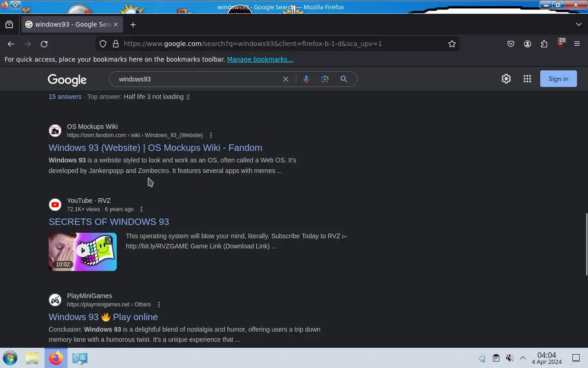Screen dimensions: 588x368
Task: Open the 15 answers link
Action: tap(65, 97)
